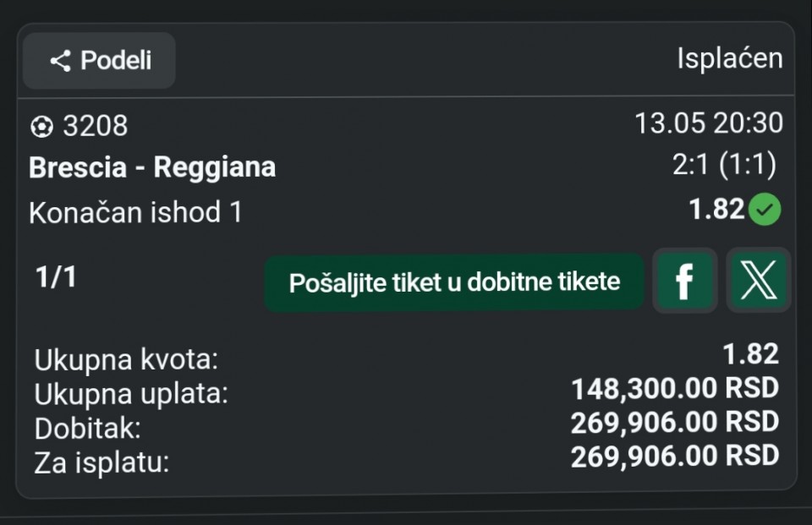Viewport: 812px width, 525px height.
Task: Click the match date 13.05 20:30
Action: pyautogui.click(x=709, y=123)
